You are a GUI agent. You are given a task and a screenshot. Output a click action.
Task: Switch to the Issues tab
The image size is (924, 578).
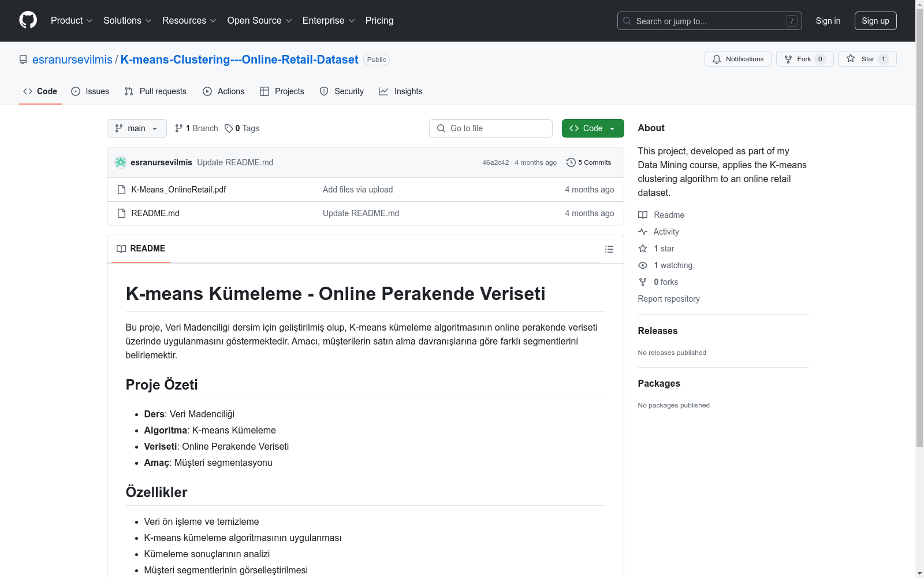point(90,91)
